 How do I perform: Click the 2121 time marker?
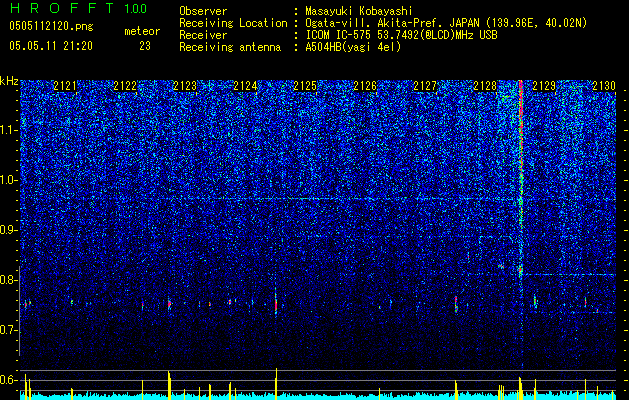point(65,86)
